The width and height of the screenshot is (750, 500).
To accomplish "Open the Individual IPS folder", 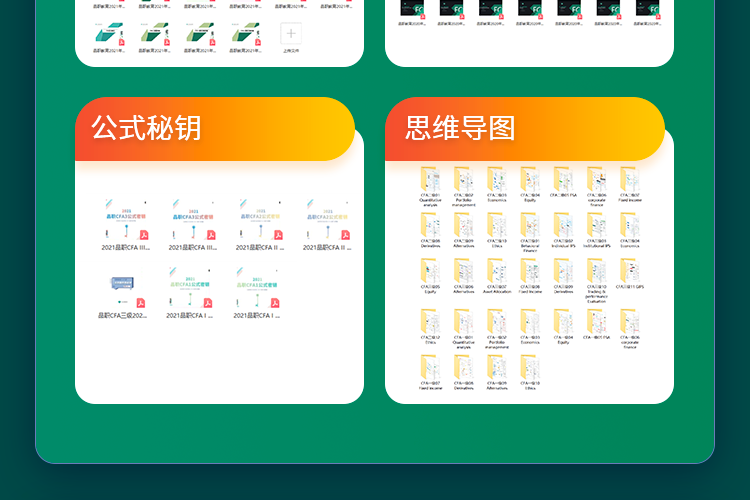I will [x=563, y=230].
